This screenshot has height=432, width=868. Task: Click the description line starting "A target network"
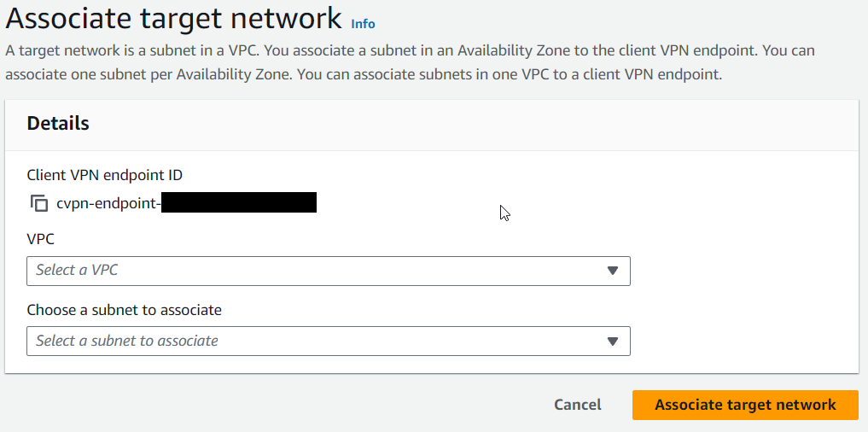tap(410, 50)
